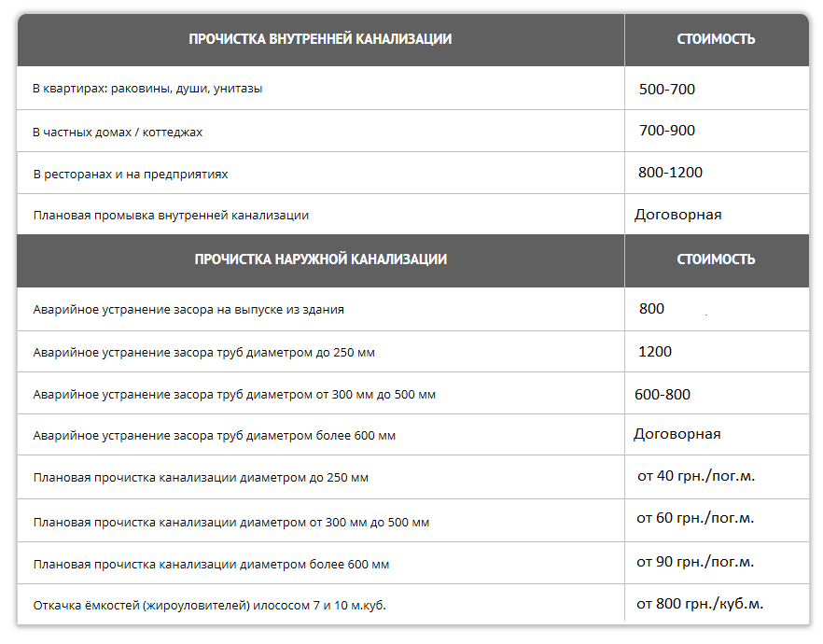Select the price 'от 40 грн./пог.м.'
Viewport: 823px width, 644px height.
click(x=696, y=476)
